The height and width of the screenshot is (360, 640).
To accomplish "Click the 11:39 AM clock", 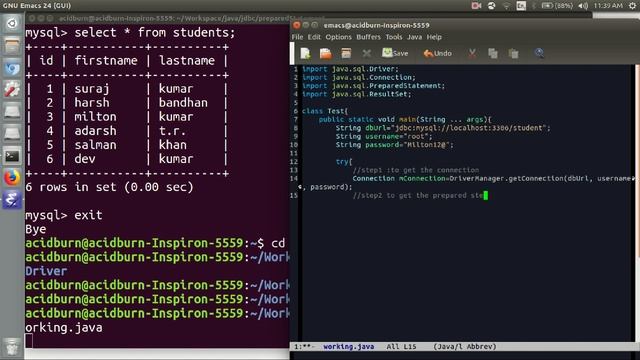I will (608, 6).
